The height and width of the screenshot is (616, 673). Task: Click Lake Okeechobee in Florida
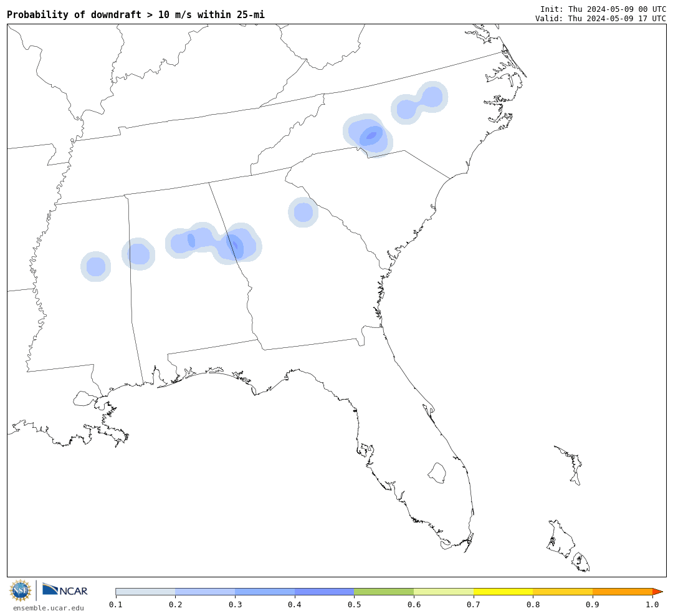click(x=437, y=473)
